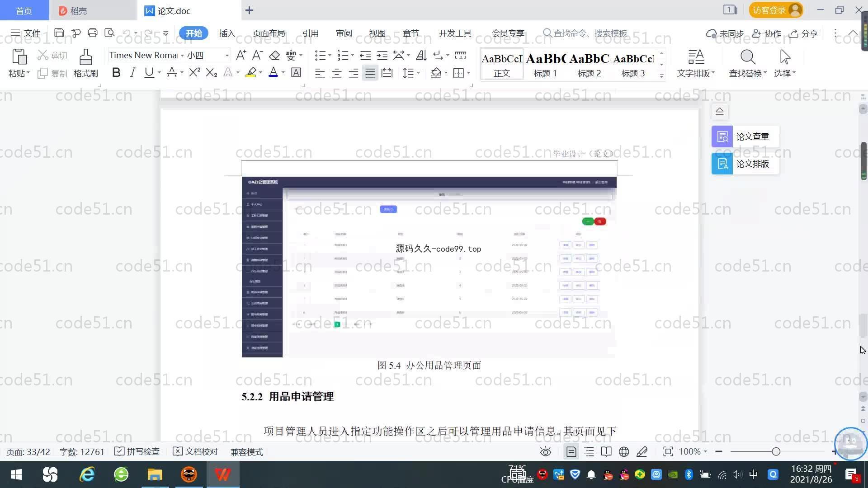Screen dimensions: 868x488
Task: Click the search commands field 查找命令
Action: (x=585, y=33)
